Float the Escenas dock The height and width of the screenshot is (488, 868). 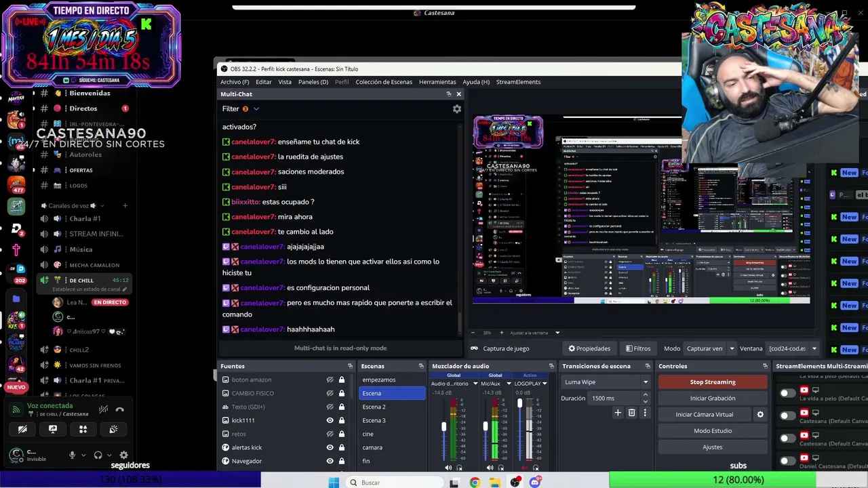click(x=421, y=366)
